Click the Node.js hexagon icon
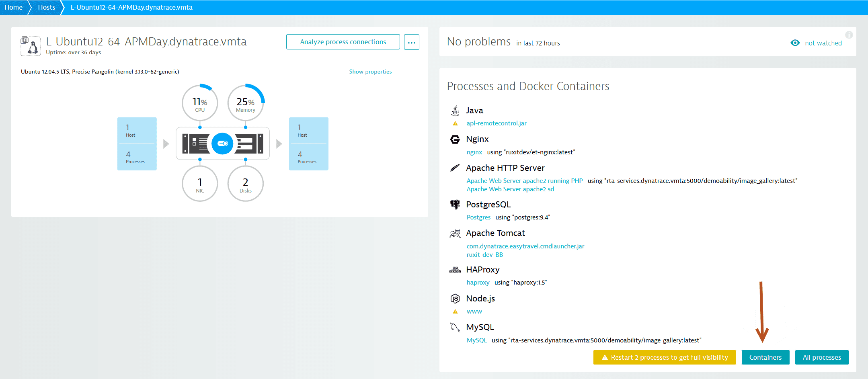Screen dimensions: 868x379 click(x=455, y=299)
